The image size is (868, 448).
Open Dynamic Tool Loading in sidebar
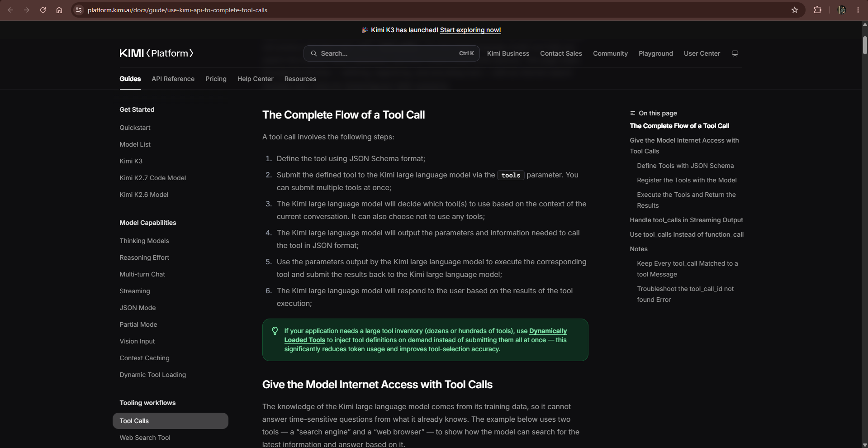click(152, 375)
